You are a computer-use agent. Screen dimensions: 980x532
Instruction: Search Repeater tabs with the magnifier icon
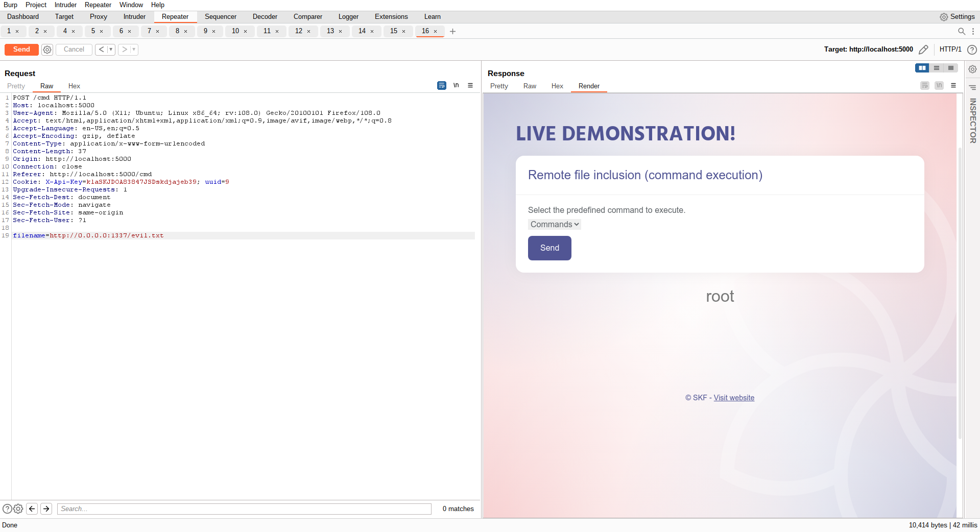click(962, 31)
